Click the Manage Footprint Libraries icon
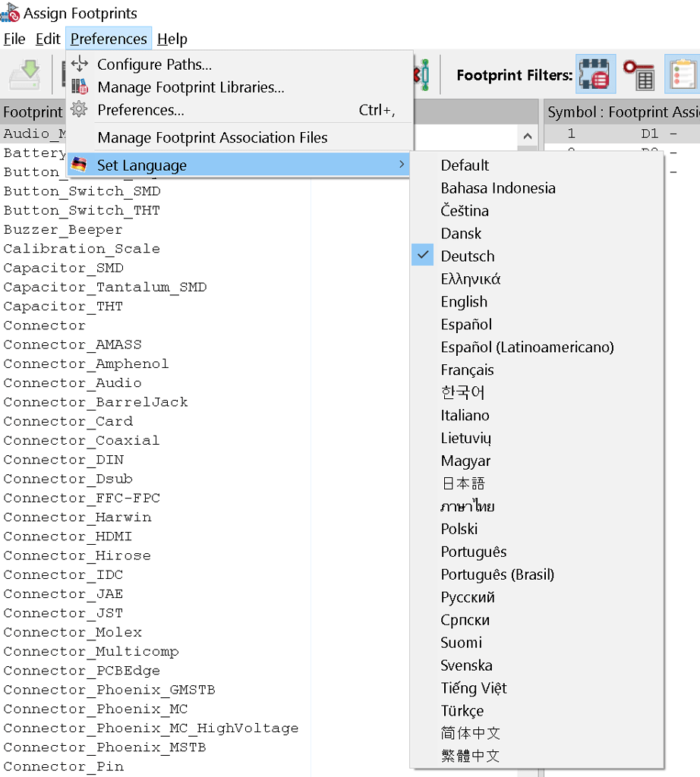Viewport: 700px width, 777px height. [x=79, y=87]
